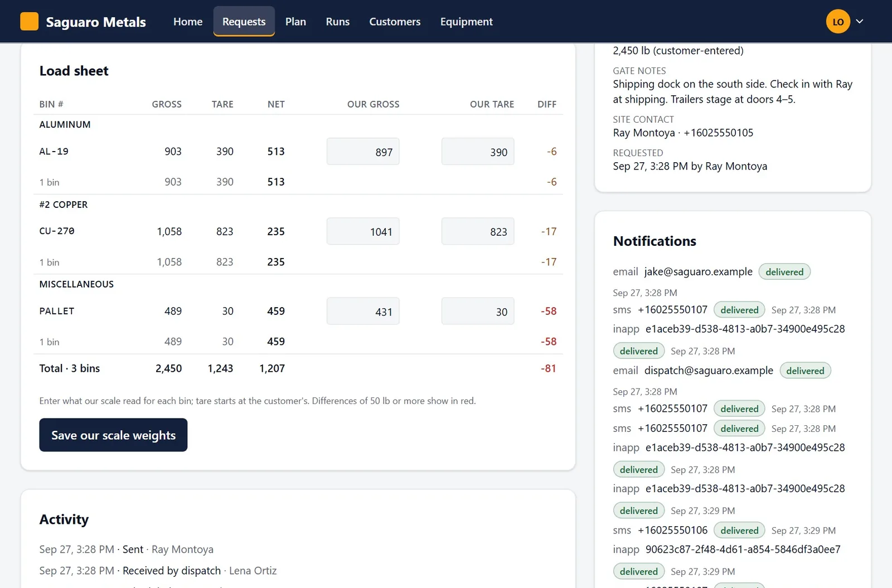Click jake@saguaro.example email address
This screenshot has height=588, width=892.
coord(699,271)
